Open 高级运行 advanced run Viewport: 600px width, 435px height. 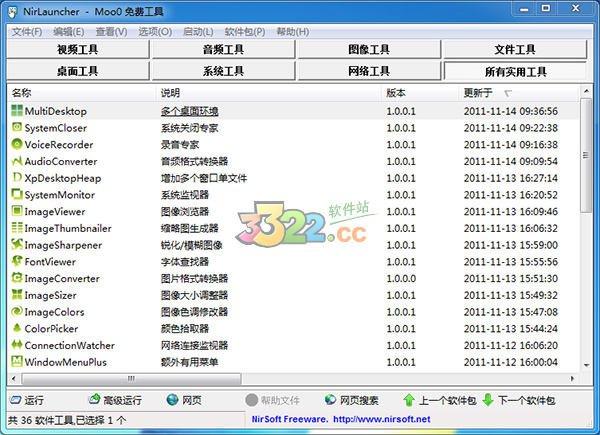(115, 400)
